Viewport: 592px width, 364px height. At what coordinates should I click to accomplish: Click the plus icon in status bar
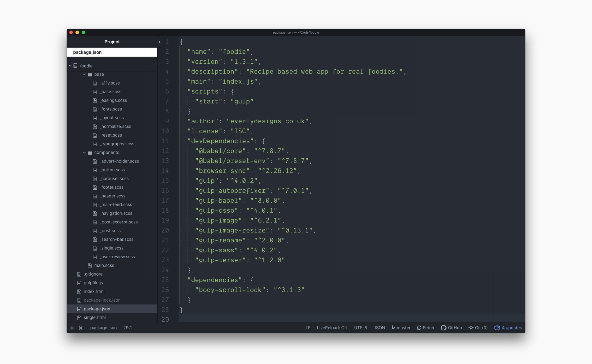[72, 328]
